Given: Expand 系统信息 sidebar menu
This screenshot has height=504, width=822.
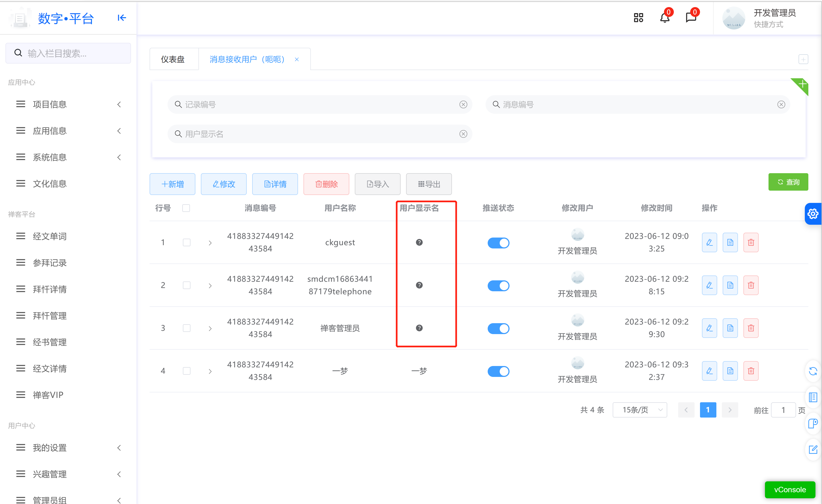Looking at the screenshot, I should point(68,157).
